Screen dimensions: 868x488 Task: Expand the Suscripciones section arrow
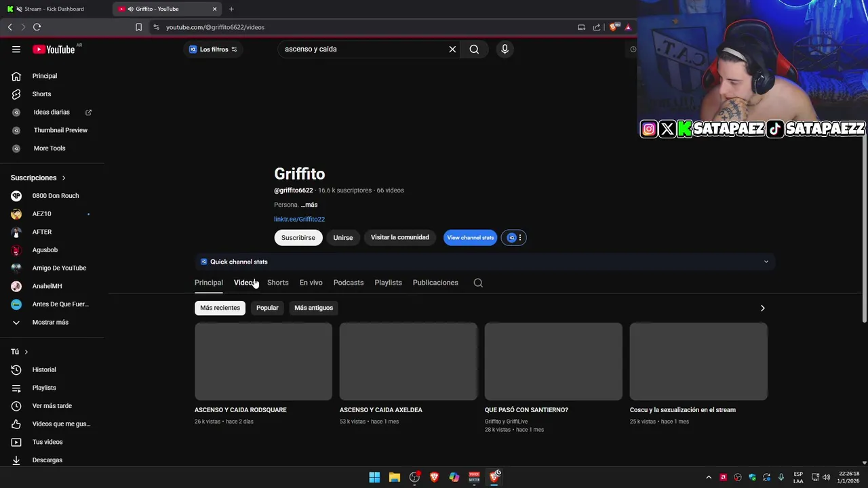click(64, 178)
